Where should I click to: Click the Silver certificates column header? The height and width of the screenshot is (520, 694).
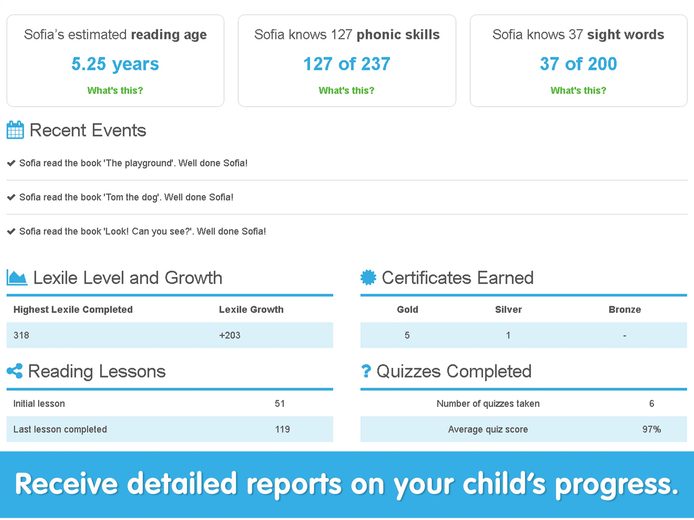click(508, 309)
